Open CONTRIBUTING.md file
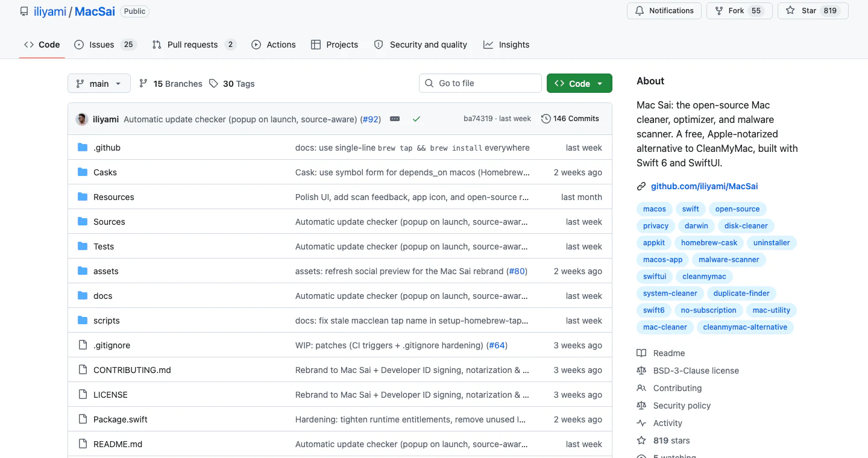This screenshot has height=458, width=868. point(132,370)
